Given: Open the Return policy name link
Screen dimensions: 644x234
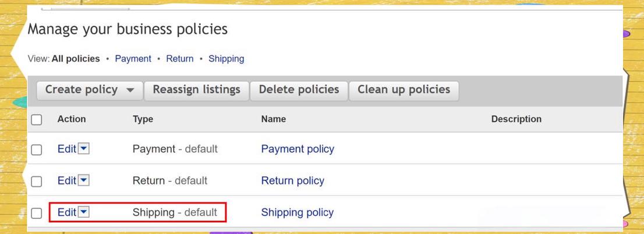Looking at the screenshot, I should click(x=292, y=180).
